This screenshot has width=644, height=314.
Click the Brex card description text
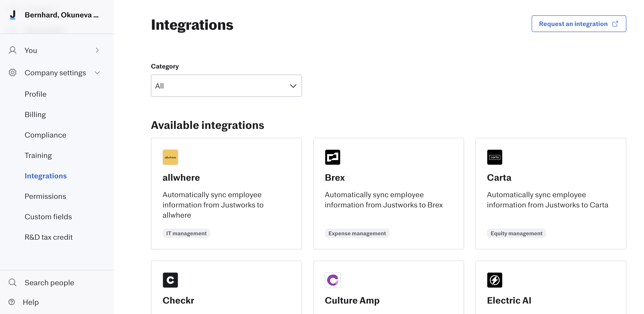click(384, 200)
